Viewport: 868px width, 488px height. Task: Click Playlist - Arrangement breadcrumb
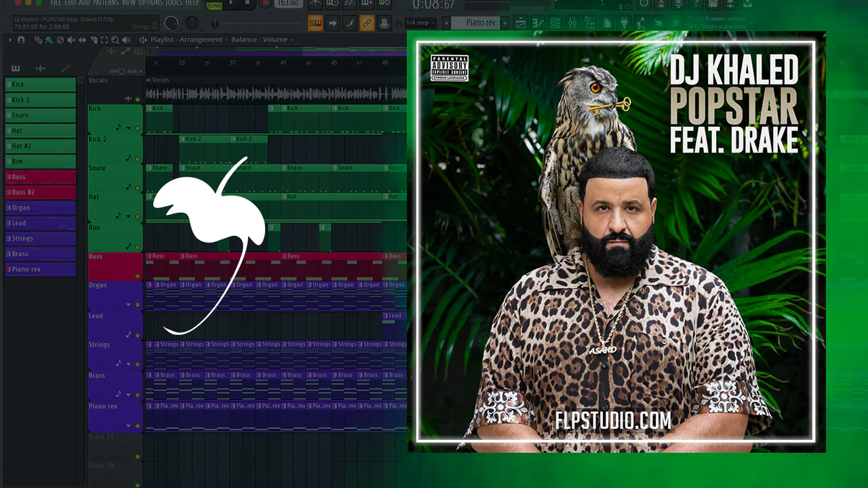point(186,40)
